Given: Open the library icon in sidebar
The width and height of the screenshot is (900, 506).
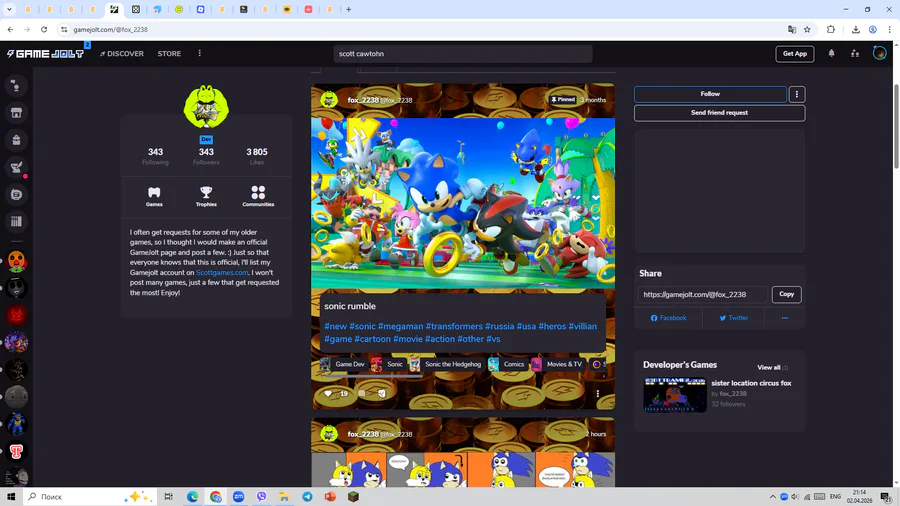Looking at the screenshot, I should (16, 221).
